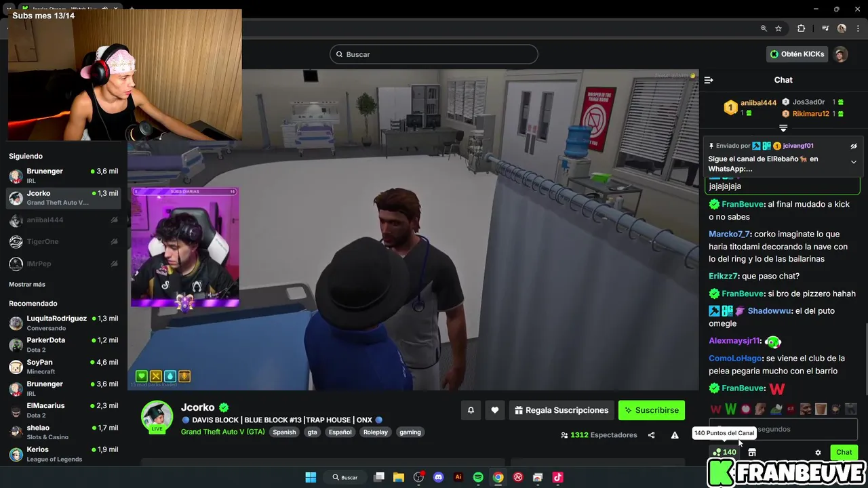Open Discord from the taskbar
The height and width of the screenshot is (488, 868).
click(x=438, y=477)
